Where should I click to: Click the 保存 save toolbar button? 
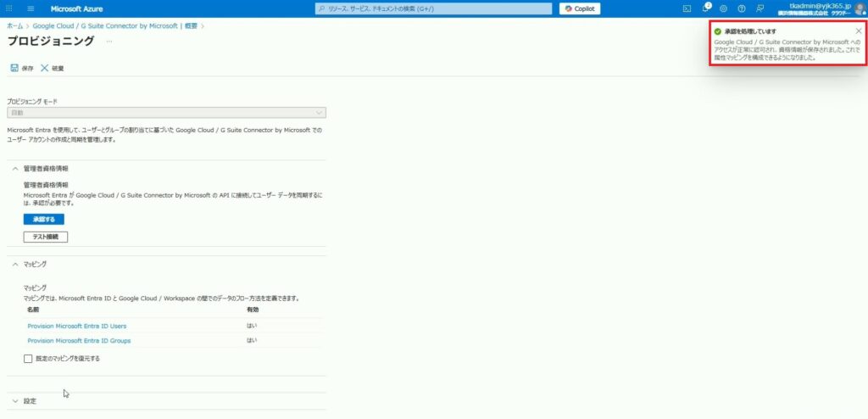coord(22,68)
